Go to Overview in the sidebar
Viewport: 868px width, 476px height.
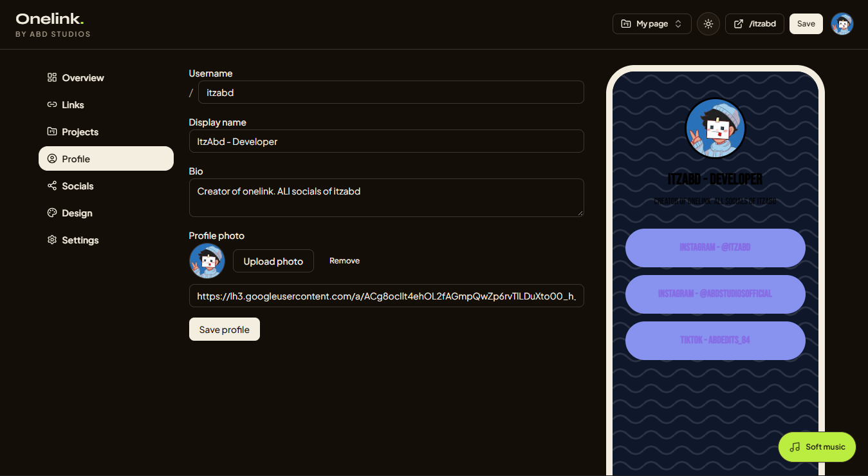(x=106, y=78)
